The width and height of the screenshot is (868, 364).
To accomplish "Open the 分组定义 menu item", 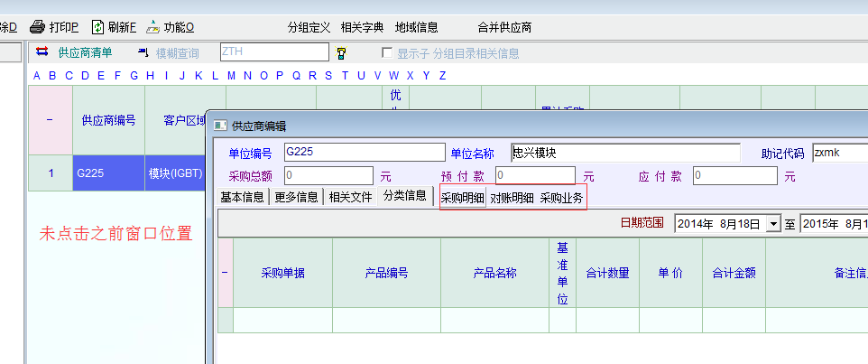I will pyautogui.click(x=309, y=27).
